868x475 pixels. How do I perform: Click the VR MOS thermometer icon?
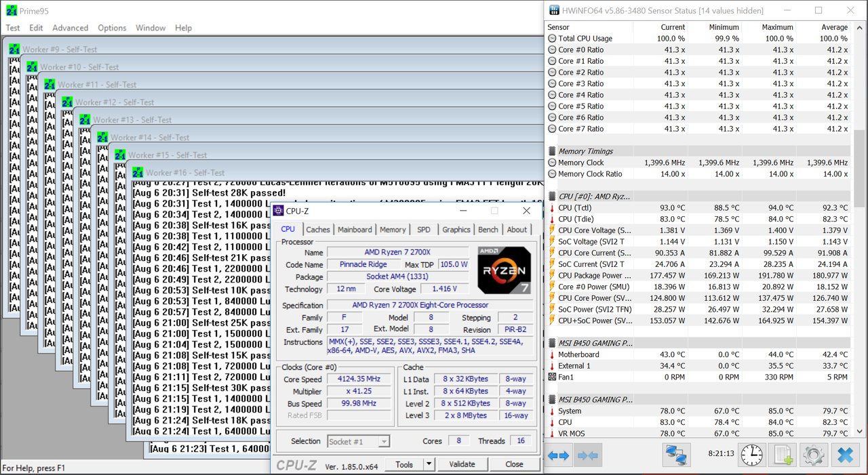(552, 433)
